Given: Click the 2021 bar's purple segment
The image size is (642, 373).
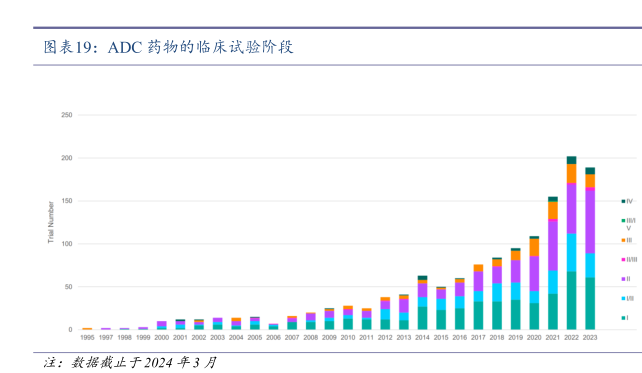Looking at the screenshot, I should coord(553,246).
